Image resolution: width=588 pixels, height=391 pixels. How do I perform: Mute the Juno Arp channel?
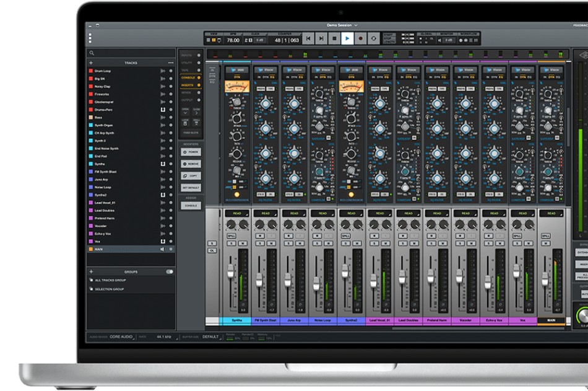300,244
